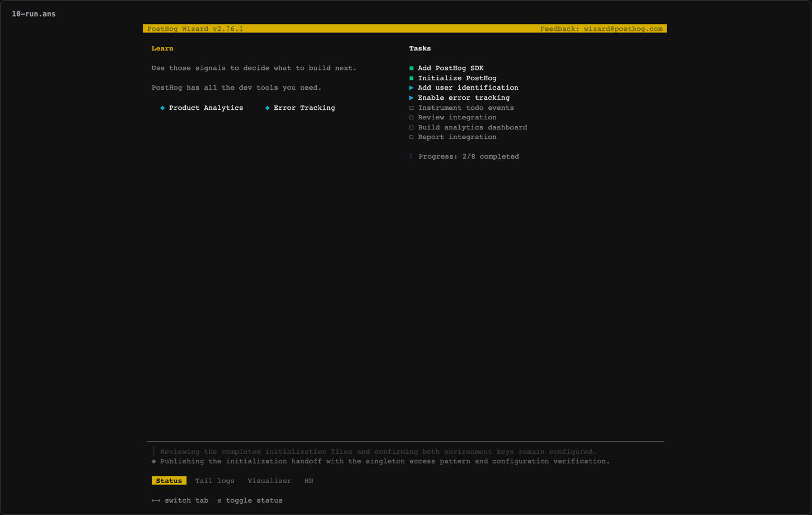
Task: Click the 10-run.ans file name
Action: point(34,14)
